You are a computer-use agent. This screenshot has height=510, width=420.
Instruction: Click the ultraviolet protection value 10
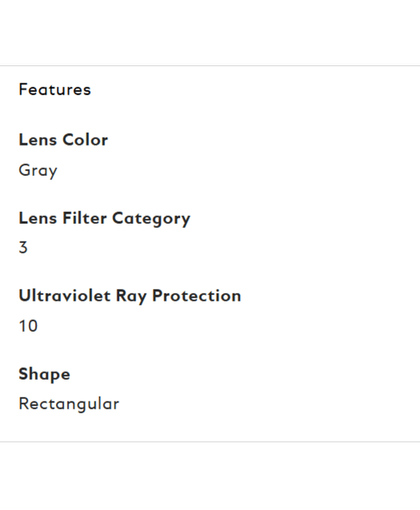[x=28, y=326]
